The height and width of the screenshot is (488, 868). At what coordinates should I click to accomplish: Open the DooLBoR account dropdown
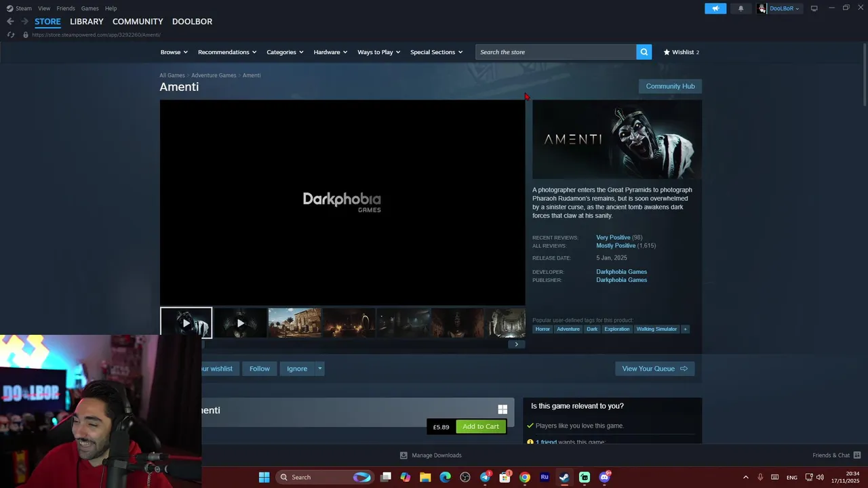(x=779, y=8)
